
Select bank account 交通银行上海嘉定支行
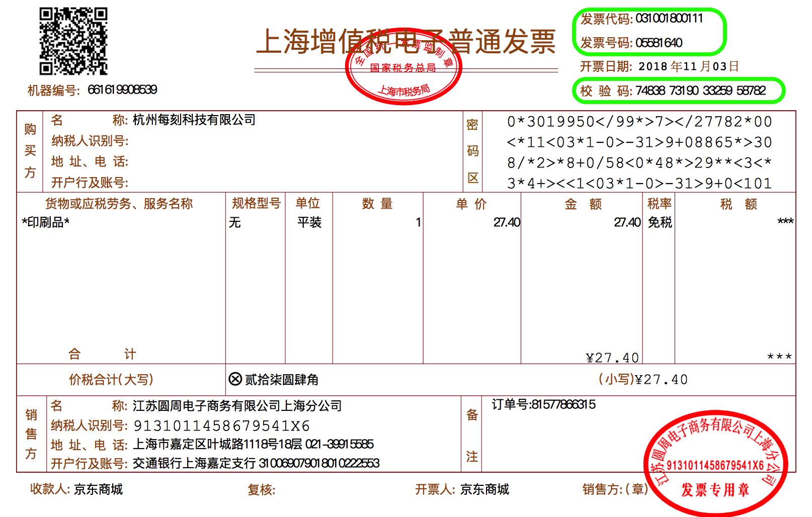[x=194, y=463]
